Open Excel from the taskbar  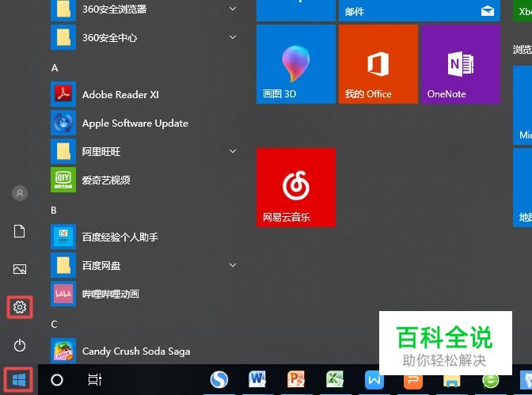(335, 380)
